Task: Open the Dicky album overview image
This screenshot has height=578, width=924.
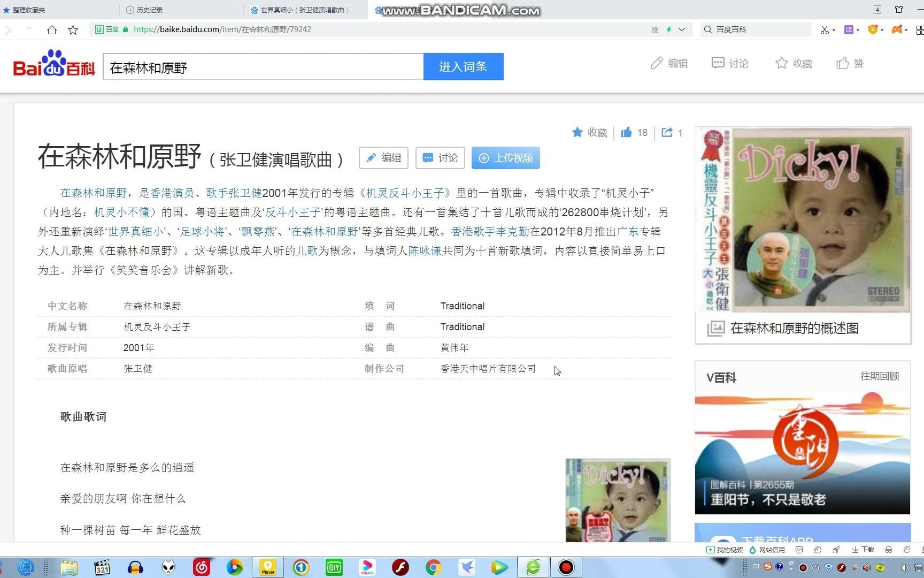Action: pos(803,219)
